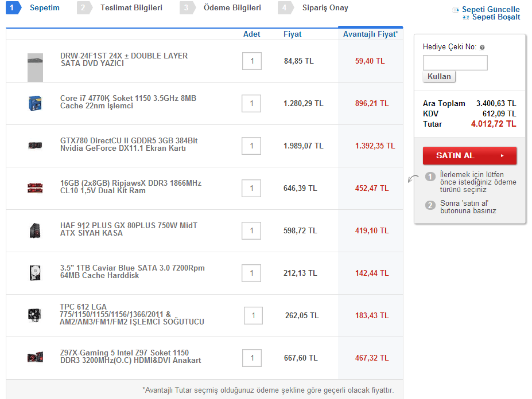This screenshot has height=399, width=532.
Task: Go to the Ödeme Bilgileri step
Action: coord(232,8)
